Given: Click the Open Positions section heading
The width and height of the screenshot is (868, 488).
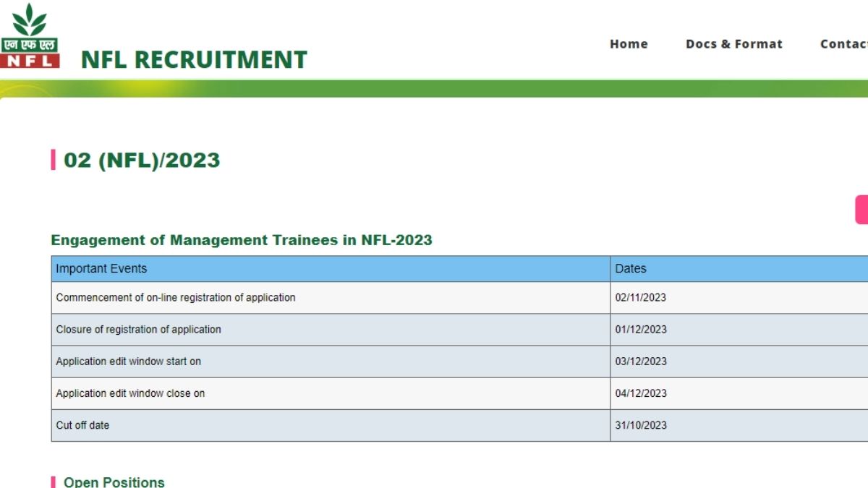Looking at the screenshot, I should point(112,481).
